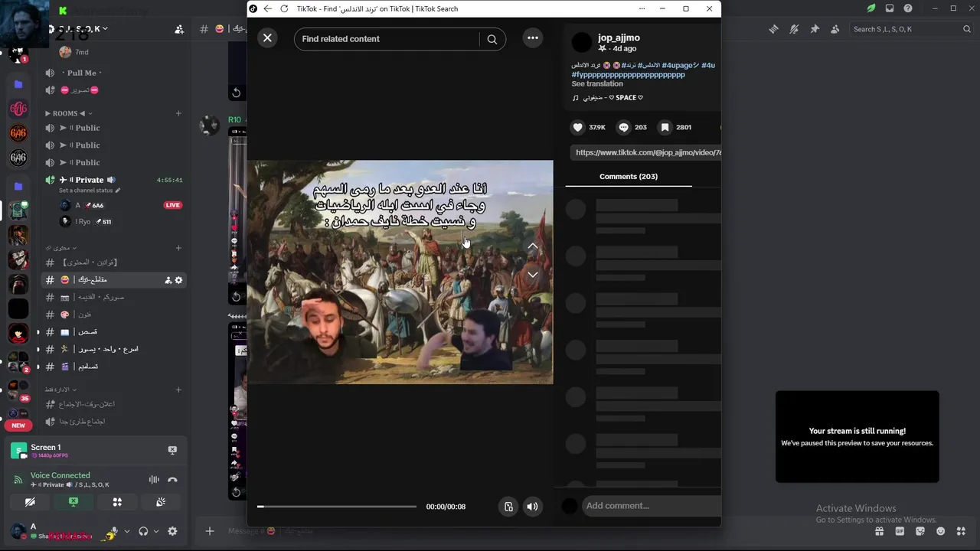Disconnect from voice with phone icon
This screenshot has height=551, width=980.
click(172, 480)
